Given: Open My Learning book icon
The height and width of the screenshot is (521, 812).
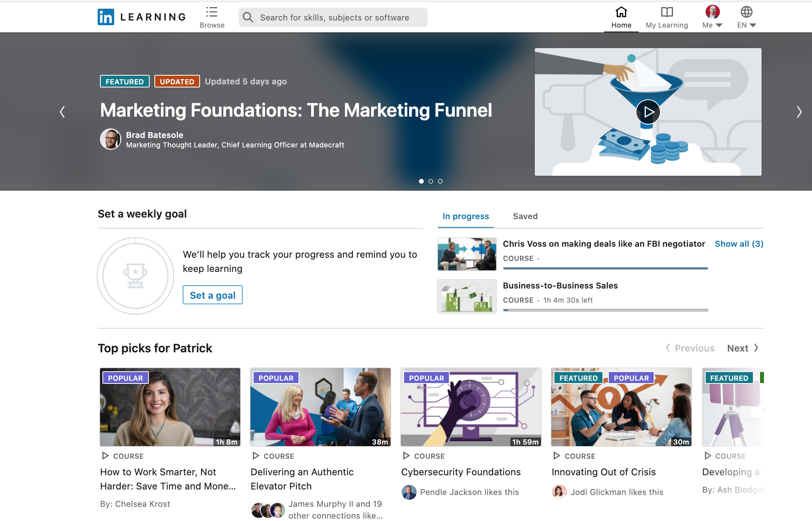Looking at the screenshot, I should pos(667,12).
